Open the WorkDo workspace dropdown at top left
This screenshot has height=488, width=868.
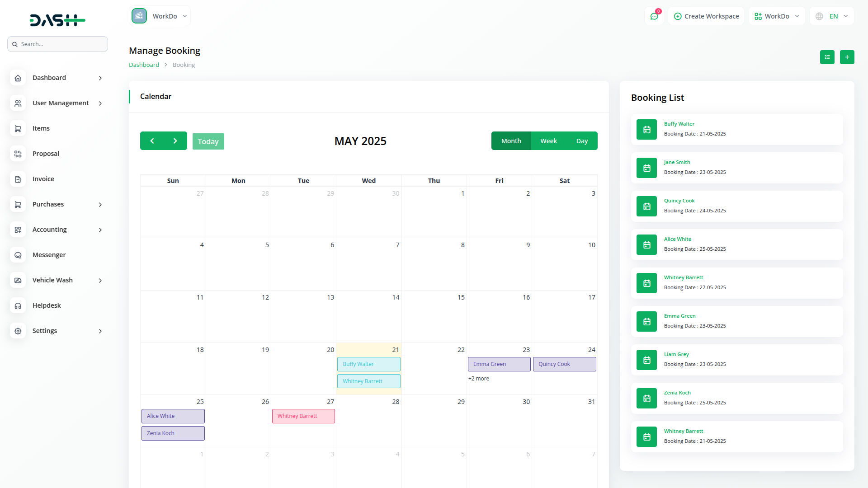point(160,16)
